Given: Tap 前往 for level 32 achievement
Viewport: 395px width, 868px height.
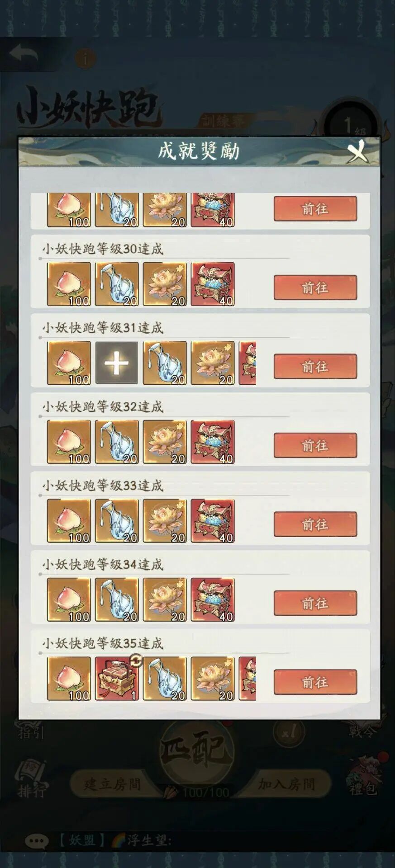Looking at the screenshot, I should click(315, 445).
